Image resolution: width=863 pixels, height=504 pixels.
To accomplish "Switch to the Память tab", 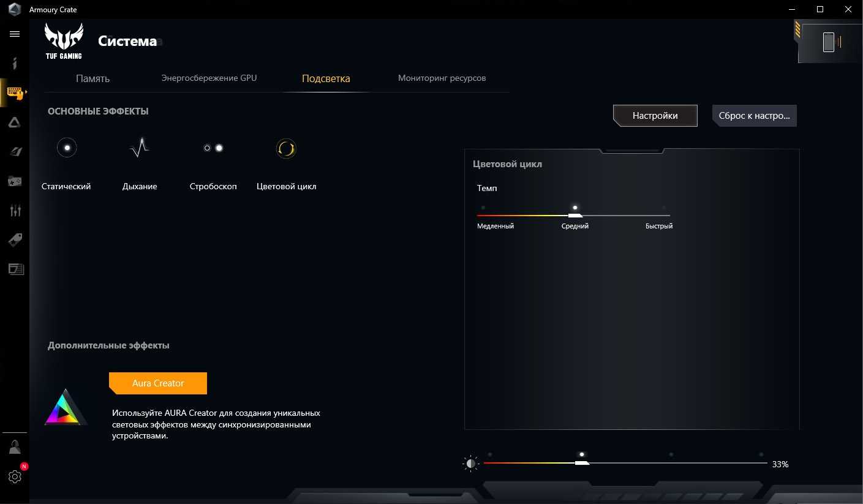I will (92, 78).
